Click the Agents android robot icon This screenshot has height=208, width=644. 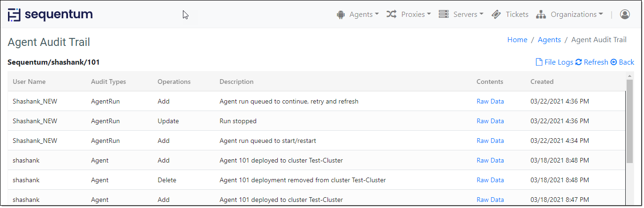(x=341, y=15)
